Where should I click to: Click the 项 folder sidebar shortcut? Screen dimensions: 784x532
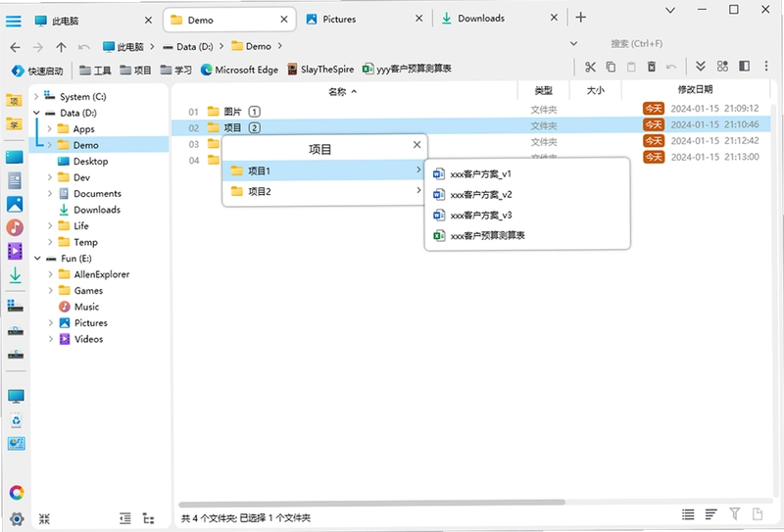tap(15, 101)
